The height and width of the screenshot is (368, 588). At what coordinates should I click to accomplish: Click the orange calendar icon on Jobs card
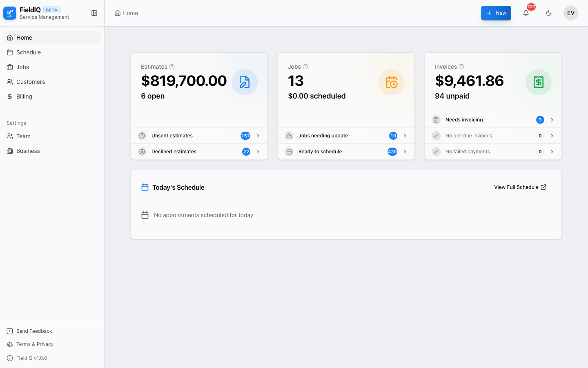coord(392,82)
